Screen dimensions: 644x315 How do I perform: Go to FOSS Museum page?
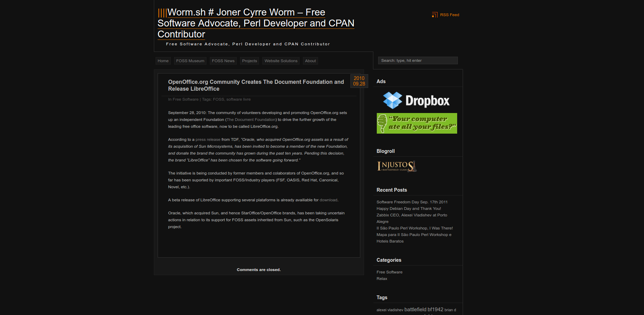190,61
